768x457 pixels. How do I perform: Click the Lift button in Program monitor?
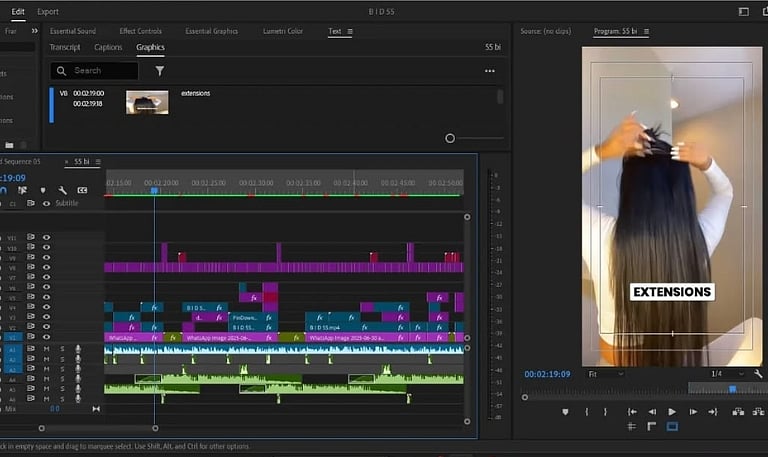coord(738,412)
